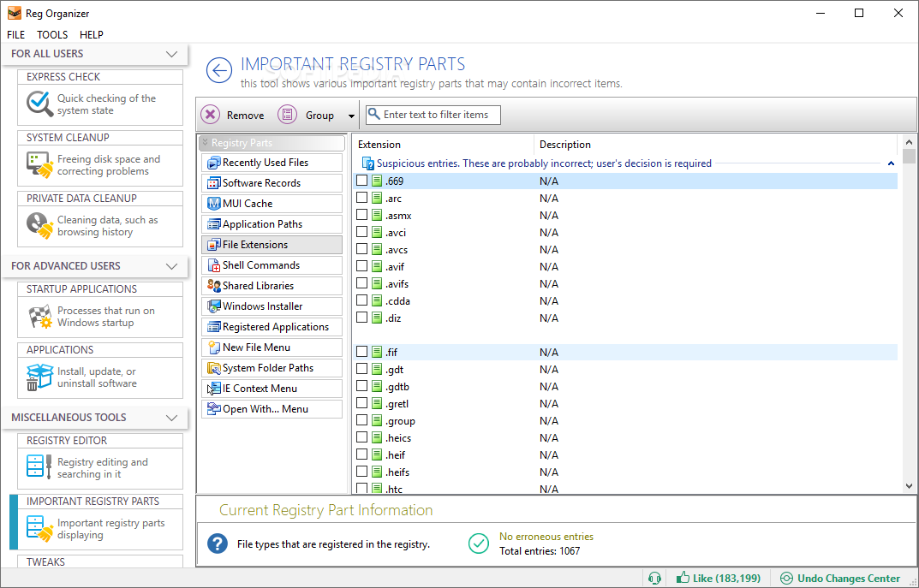The image size is (919, 588).
Task: Check the .arc extension checkbox
Action: pyautogui.click(x=362, y=198)
